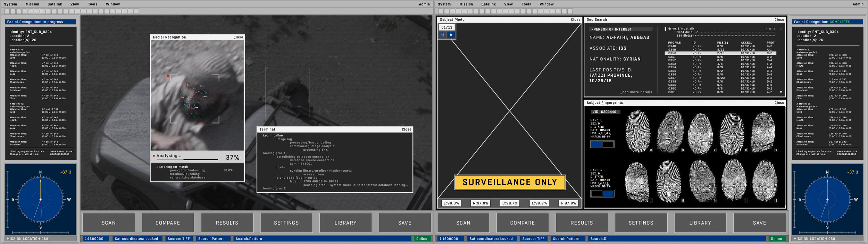Click the F:97.9% match value

point(568,203)
